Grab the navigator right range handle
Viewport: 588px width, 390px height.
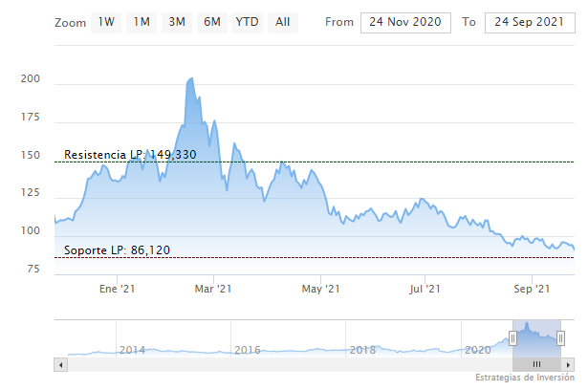point(561,337)
